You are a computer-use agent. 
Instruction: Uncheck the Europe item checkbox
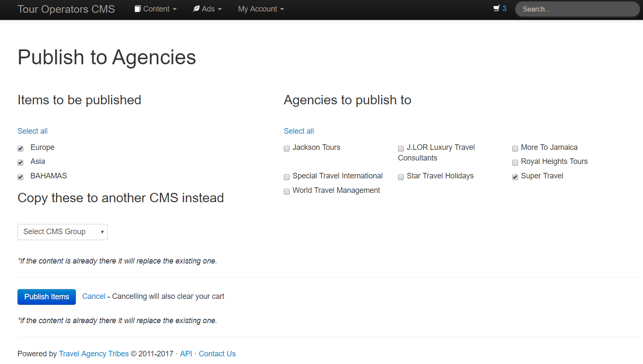[x=20, y=149]
